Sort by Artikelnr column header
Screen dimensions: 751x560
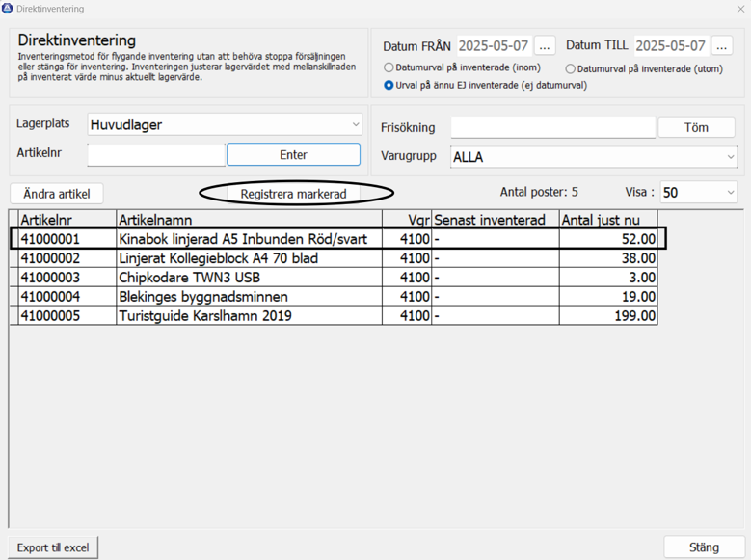coord(67,220)
